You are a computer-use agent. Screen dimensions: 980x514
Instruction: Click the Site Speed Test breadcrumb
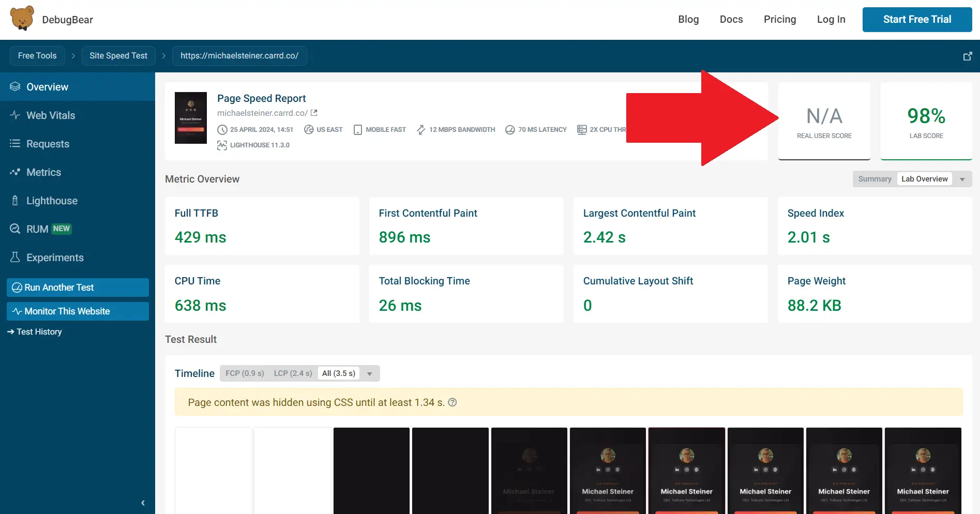coord(118,56)
